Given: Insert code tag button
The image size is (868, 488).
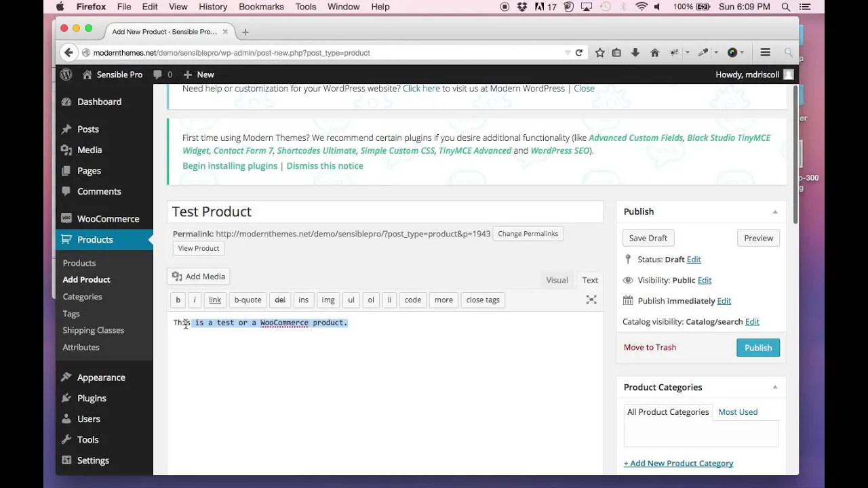Looking at the screenshot, I should [x=412, y=300].
